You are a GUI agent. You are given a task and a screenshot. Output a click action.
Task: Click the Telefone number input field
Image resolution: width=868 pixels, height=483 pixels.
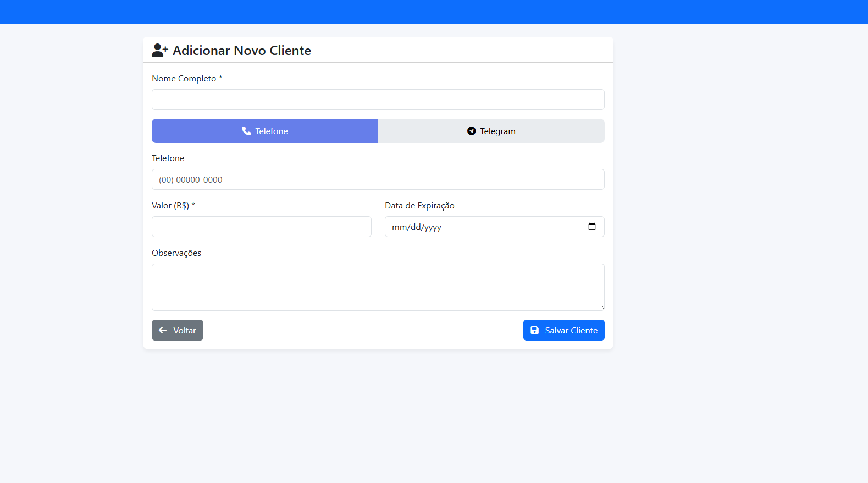click(378, 179)
